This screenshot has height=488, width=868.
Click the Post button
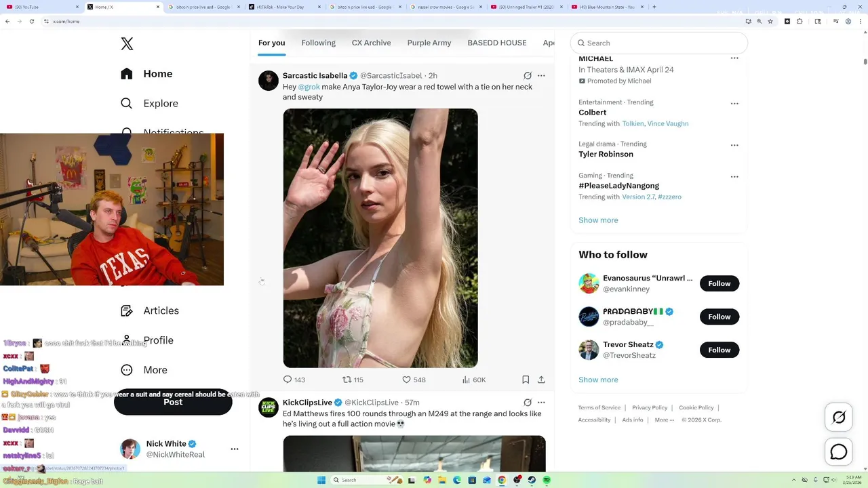(x=173, y=403)
